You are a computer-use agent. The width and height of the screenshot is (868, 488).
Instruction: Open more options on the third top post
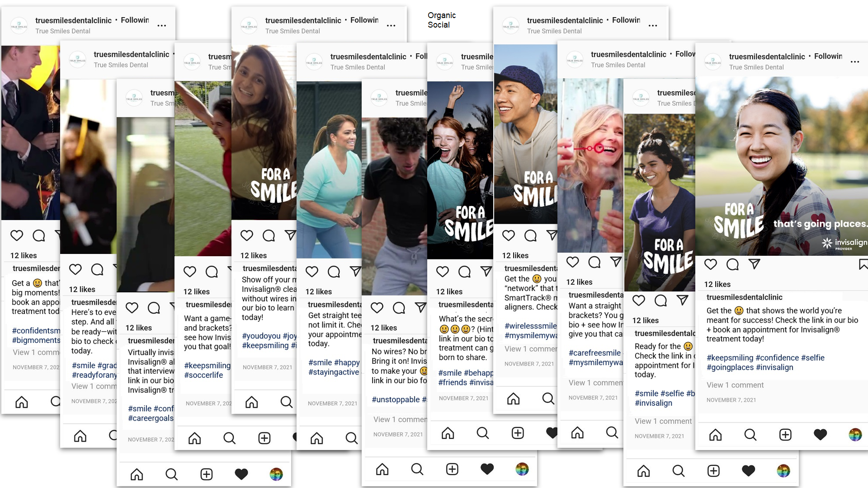(x=652, y=26)
